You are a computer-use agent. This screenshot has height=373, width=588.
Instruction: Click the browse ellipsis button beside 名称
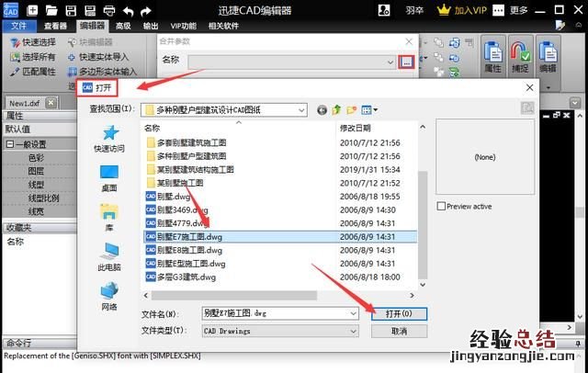pyautogui.click(x=406, y=62)
